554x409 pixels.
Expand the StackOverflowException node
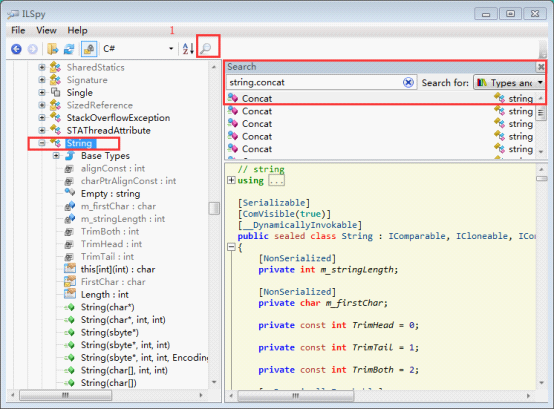pyautogui.click(x=42, y=118)
